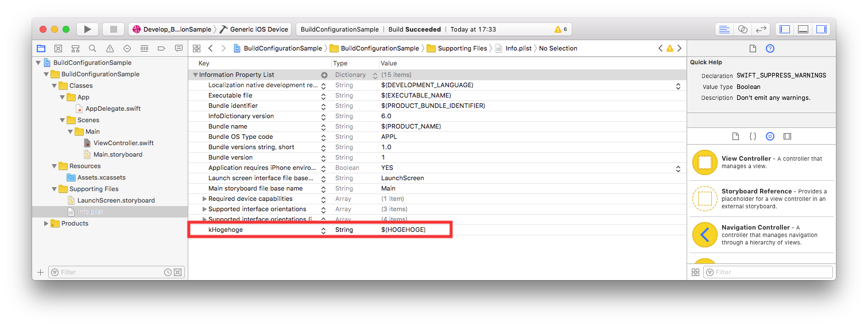
Task: Open the Application requires iPhone YES dropdown
Action: 678,168
